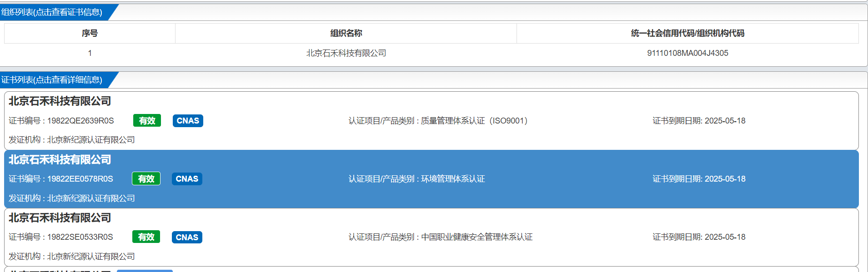Open certificate card title for 19822QE2639R0S

coord(60,101)
